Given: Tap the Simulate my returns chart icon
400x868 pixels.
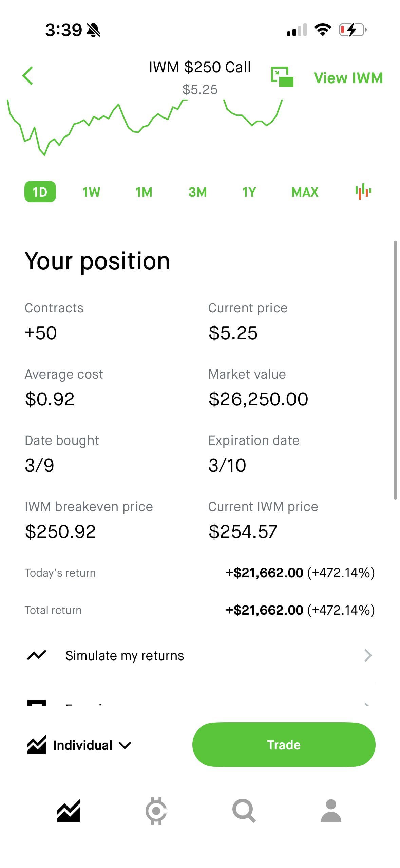Looking at the screenshot, I should (x=37, y=655).
